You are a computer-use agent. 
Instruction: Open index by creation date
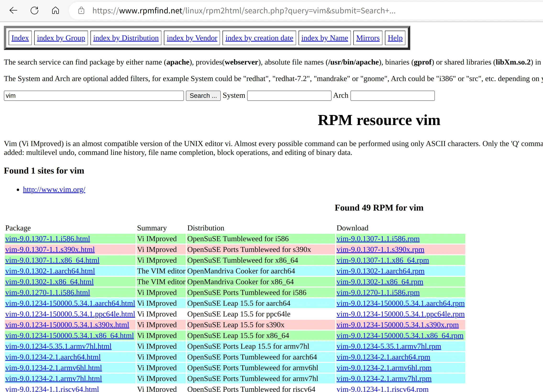coord(259,38)
